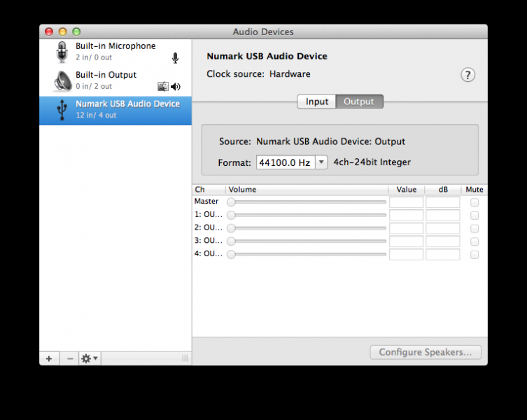Mute channel 4 output checkbox
Viewport: 527px width, 420px height.
pos(475,255)
